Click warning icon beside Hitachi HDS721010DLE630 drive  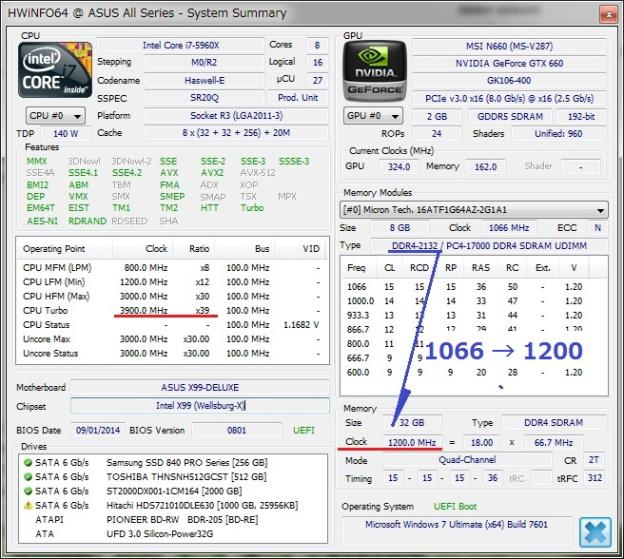(28, 505)
